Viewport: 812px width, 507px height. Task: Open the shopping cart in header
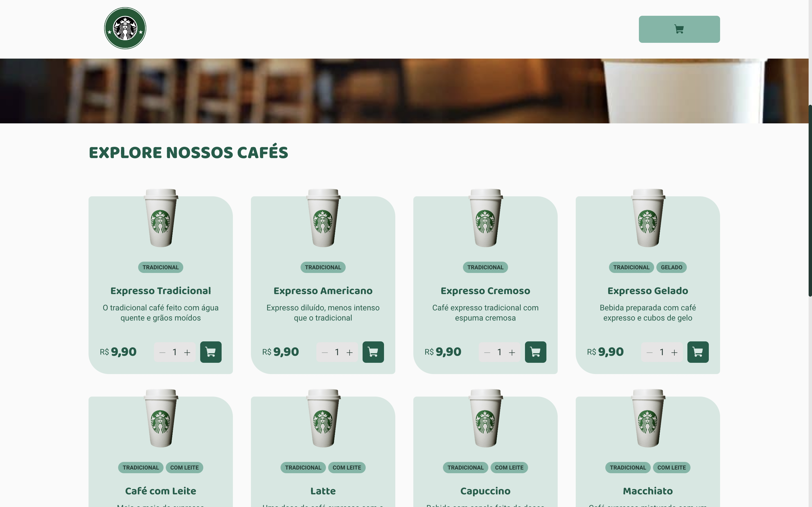(x=679, y=29)
